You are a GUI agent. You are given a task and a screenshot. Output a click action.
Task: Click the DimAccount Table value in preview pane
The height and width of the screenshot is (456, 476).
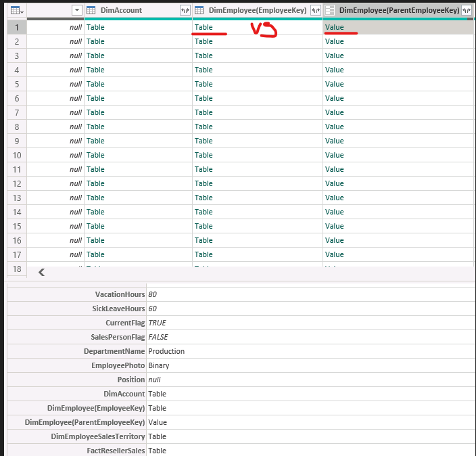click(158, 394)
